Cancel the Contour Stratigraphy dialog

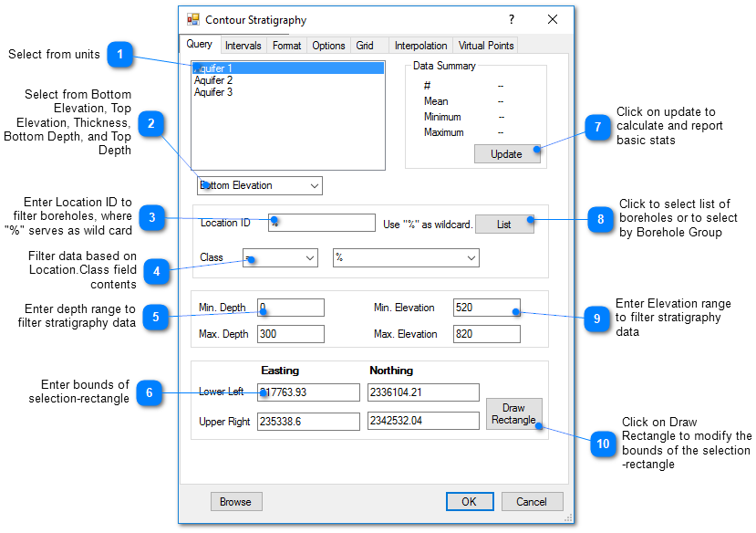coord(532,501)
